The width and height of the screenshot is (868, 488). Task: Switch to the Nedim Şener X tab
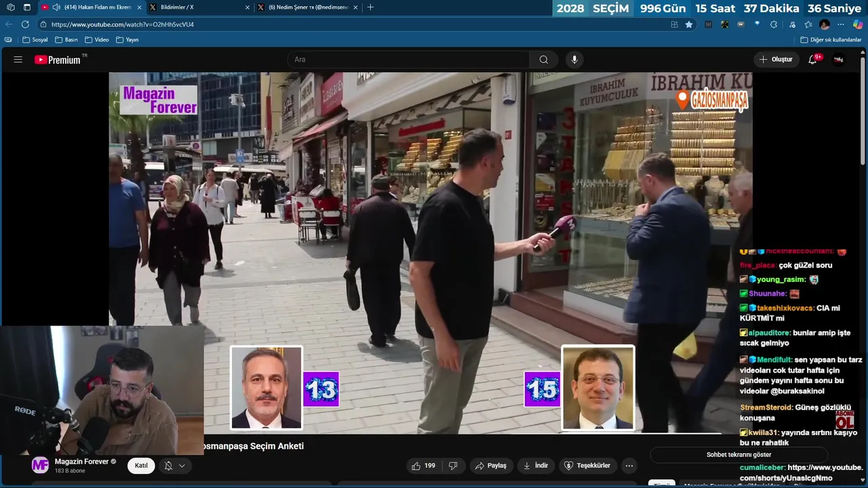[x=309, y=7]
